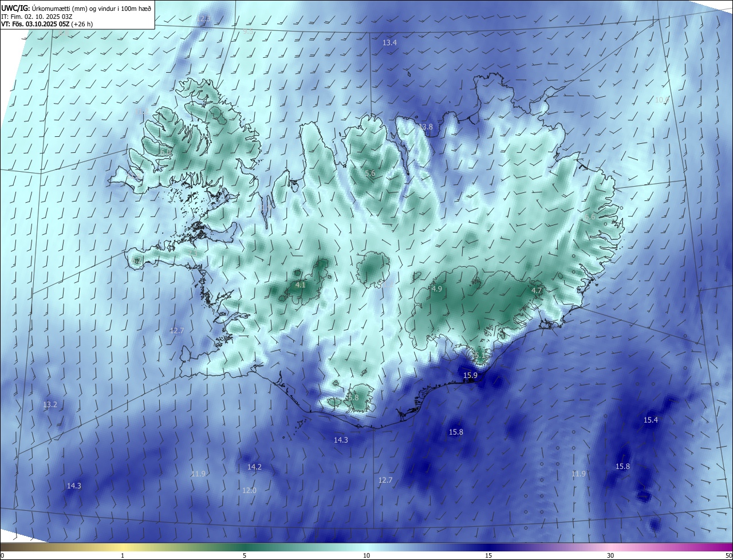Click the 4.9 value label
This screenshot has height=560, width=733.
(x=437, y=289)
